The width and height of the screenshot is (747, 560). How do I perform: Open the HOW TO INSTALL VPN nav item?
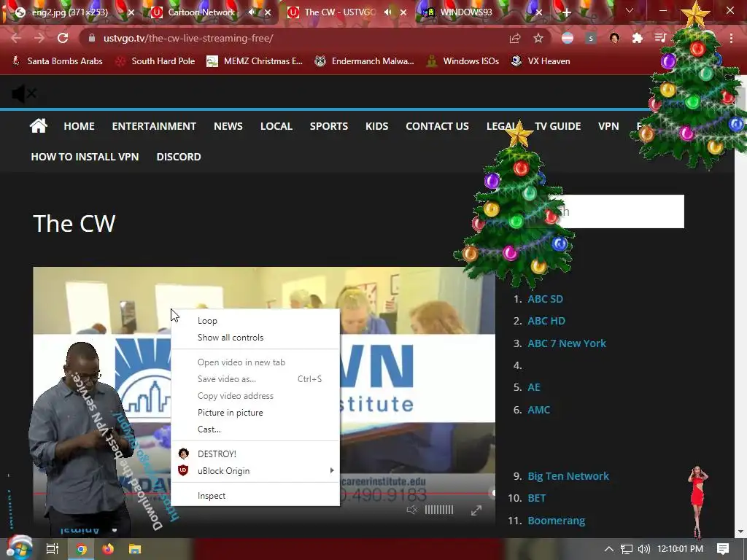85,157
